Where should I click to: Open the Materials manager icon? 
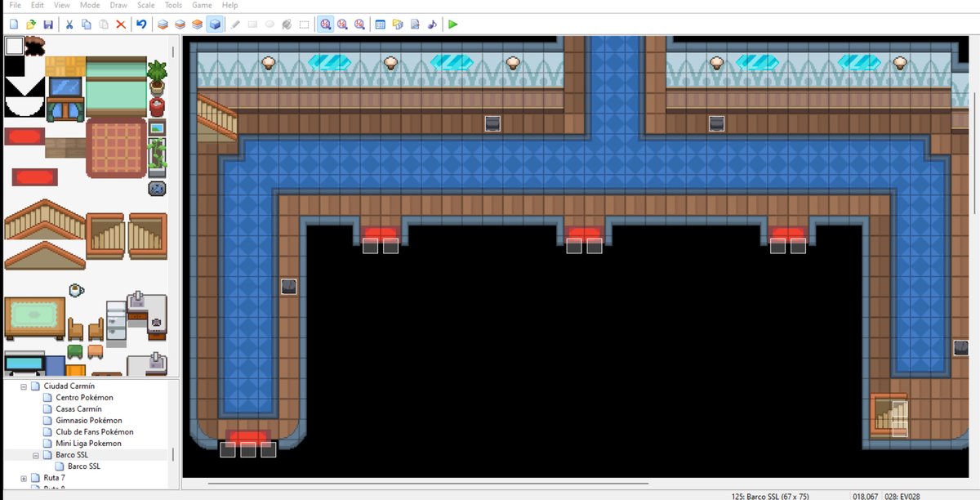coord(398,25)
